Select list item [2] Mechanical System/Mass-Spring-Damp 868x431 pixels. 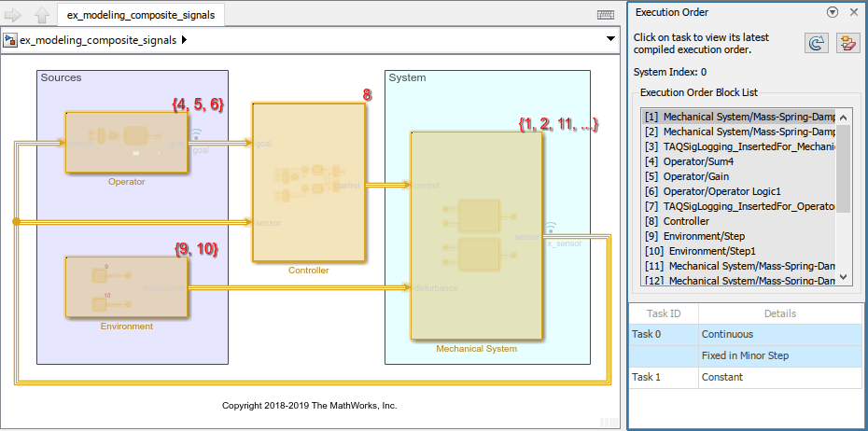pos(739,132)
